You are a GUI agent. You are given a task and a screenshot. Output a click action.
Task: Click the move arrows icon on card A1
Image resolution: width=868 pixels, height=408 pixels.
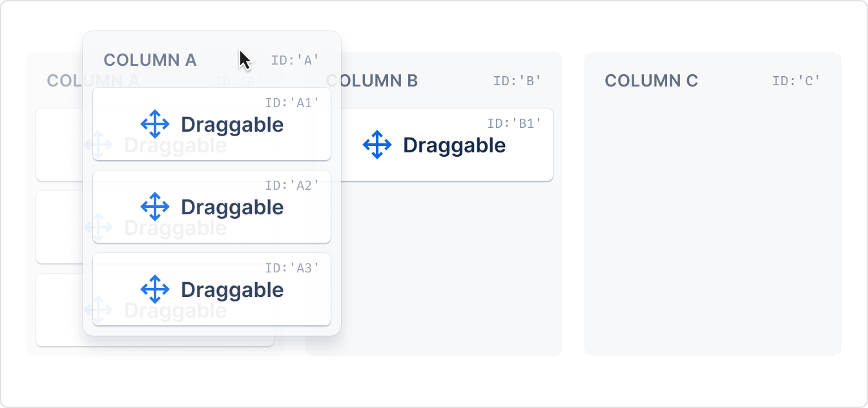click(155, 124)
